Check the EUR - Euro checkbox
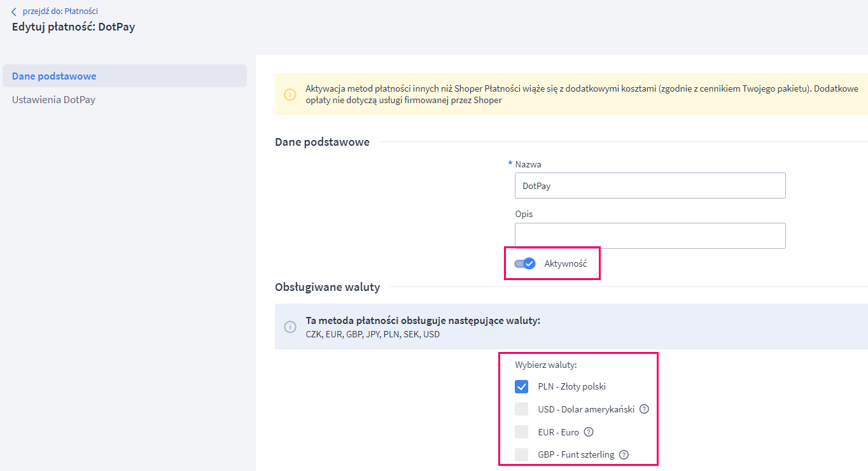The width and height of the screenshot is (868, 471). click(x=522, y=432)
